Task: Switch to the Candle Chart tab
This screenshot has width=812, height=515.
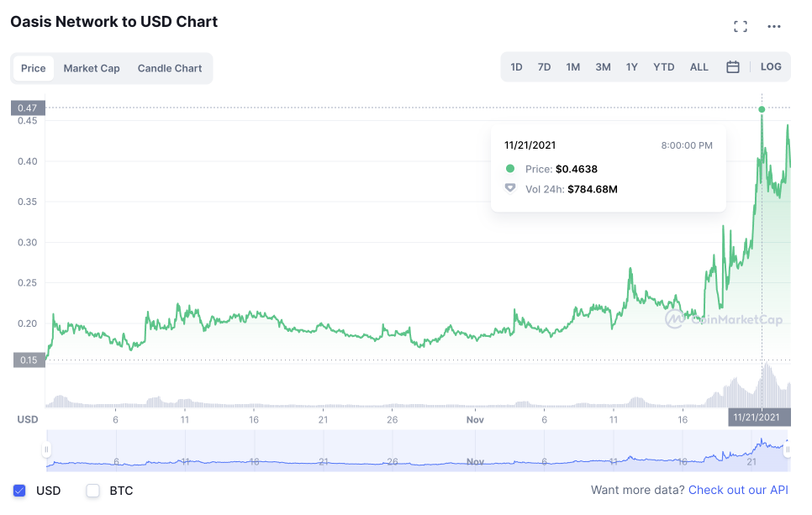Action: click(x=170, y=68)
